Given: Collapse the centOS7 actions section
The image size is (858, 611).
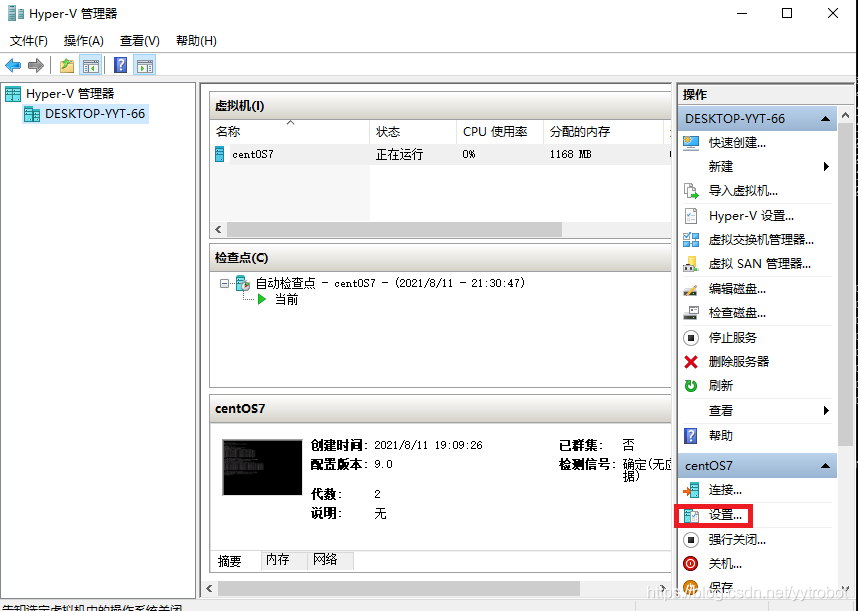Looking at the screenshot, I should pos(825,466).
